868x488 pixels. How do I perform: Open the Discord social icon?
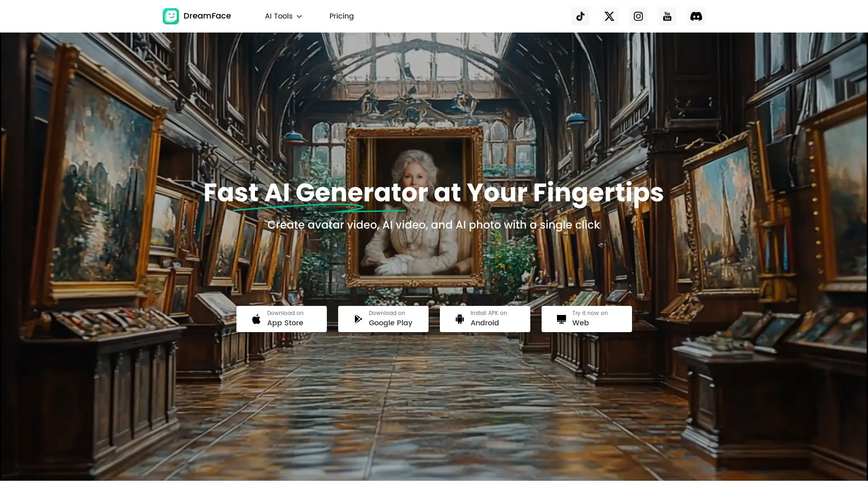(696, 16)
